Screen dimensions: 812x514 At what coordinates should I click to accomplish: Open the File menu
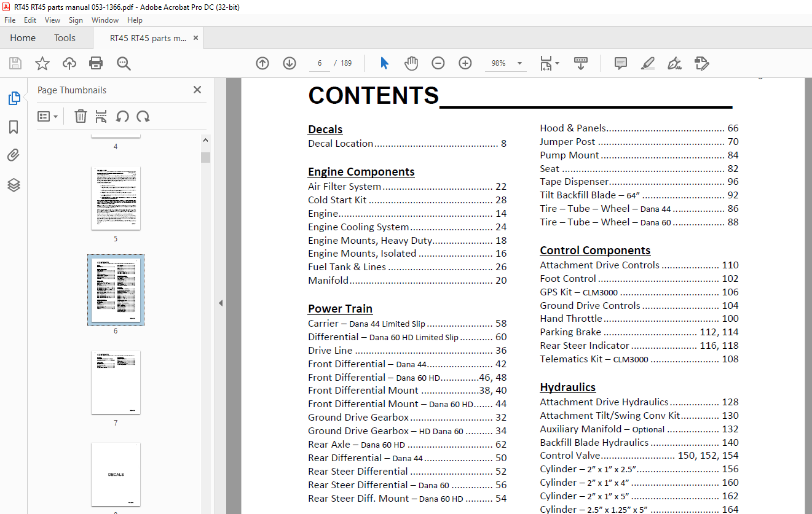click(x=10, y=20)
